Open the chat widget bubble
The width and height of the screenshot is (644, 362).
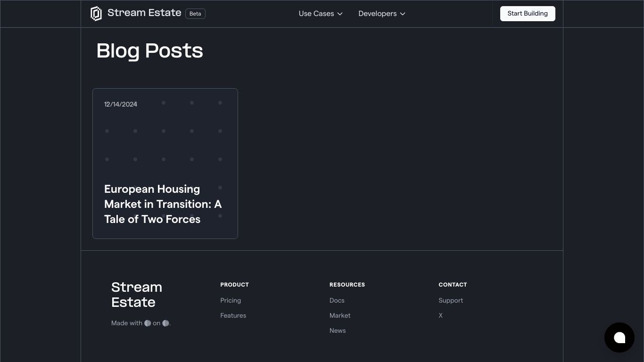point(619,337)
